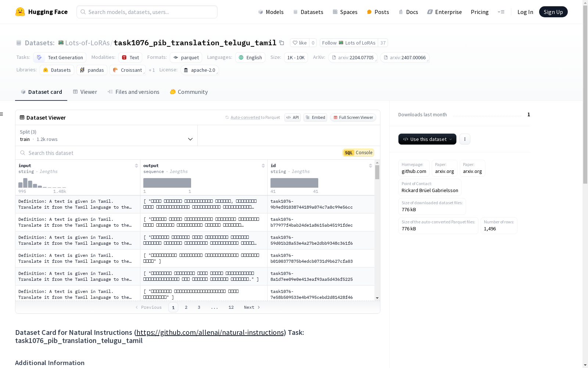The width and height of the screenshot is (588, 368).
Task: Switch to the Dataset card tab
Action: (x=41, y=92)
